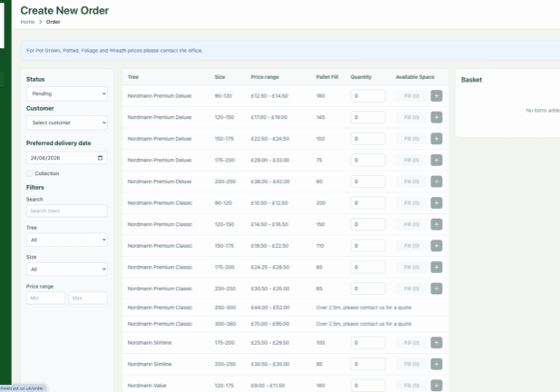Open the Tree filter dropdown

tap(67, 240)
